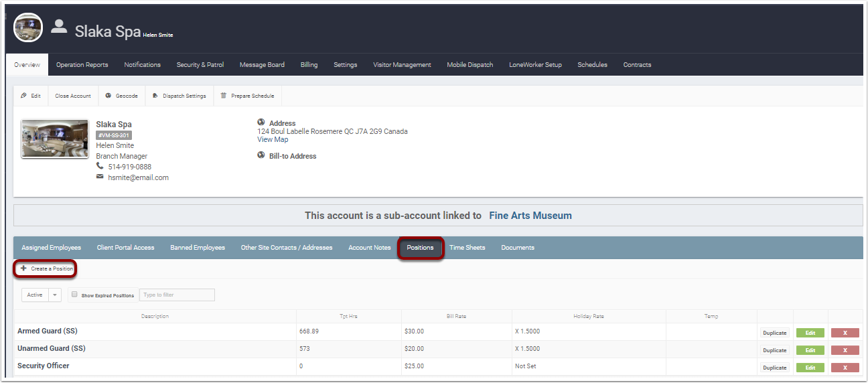Click the Tpt Hrs column header
The height and width of the screenshot is (383, 868).
tap(348, 316)
